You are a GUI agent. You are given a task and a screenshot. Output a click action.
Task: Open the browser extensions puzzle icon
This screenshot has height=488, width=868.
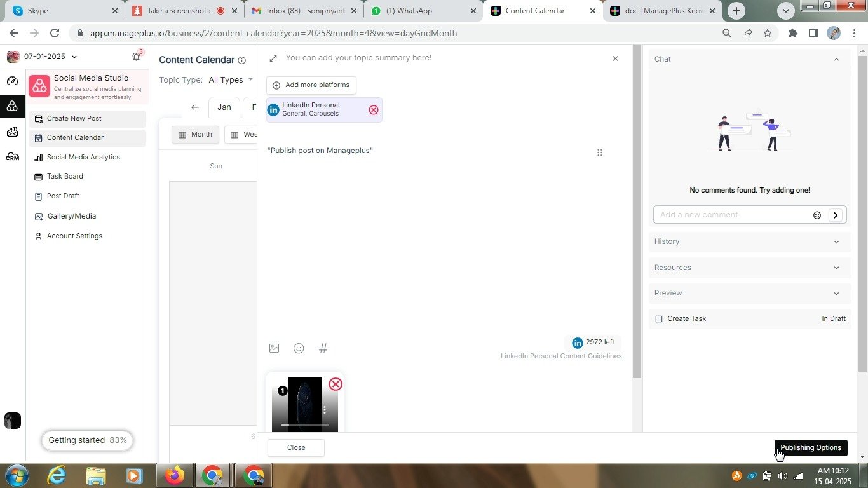(x=792, y=33)
